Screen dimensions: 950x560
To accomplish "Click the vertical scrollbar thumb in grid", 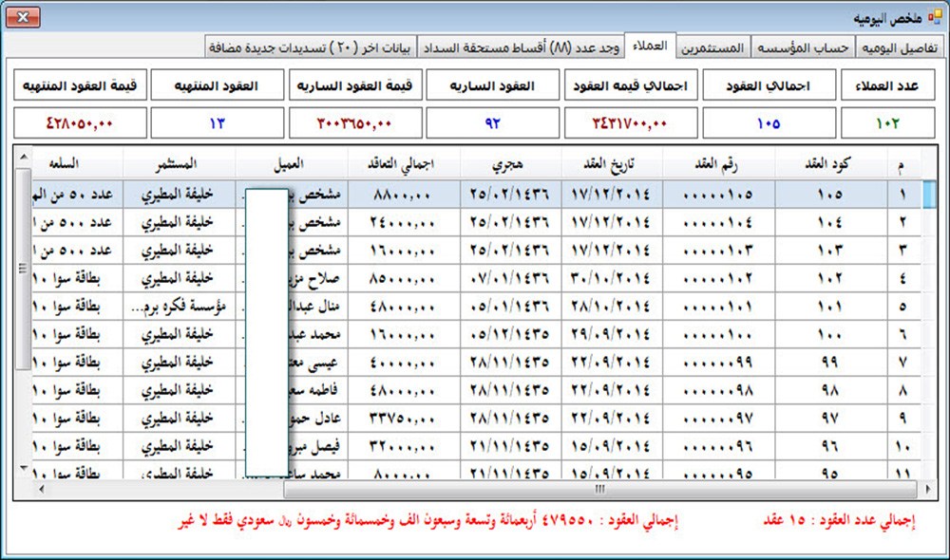I will point(24,269).
